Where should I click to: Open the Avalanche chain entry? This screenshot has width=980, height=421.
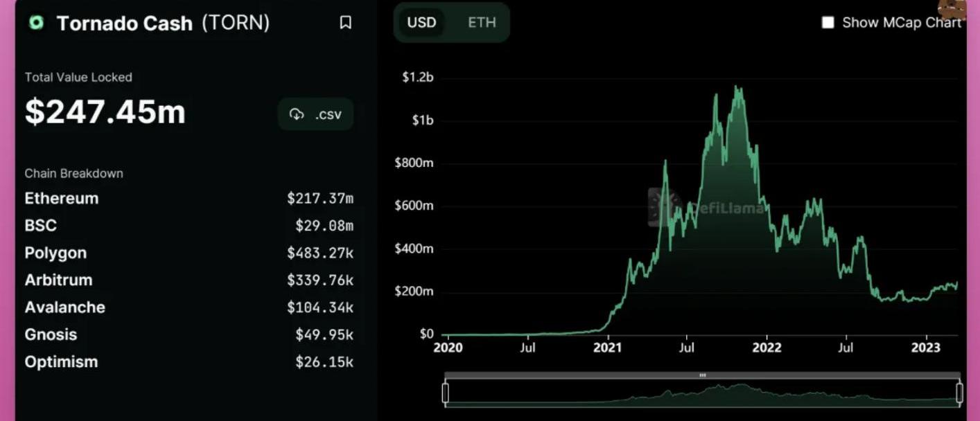64,307
